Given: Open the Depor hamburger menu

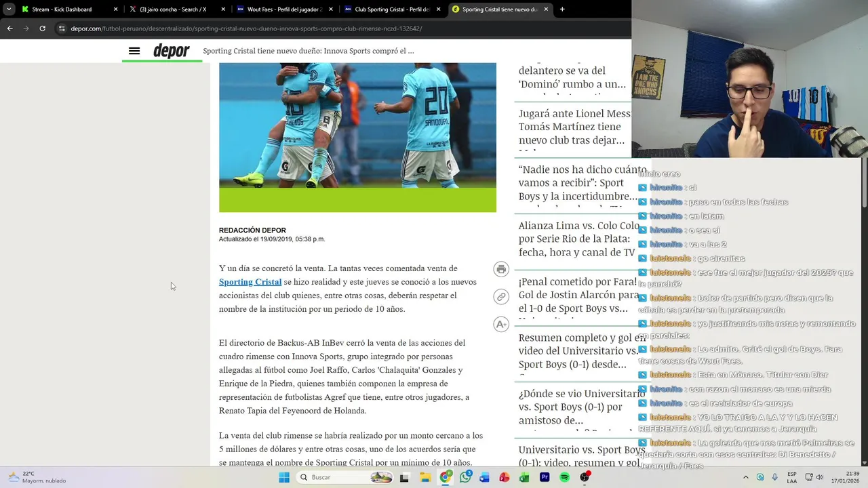Looking at the screenshot, I should [x=134, y=51].
